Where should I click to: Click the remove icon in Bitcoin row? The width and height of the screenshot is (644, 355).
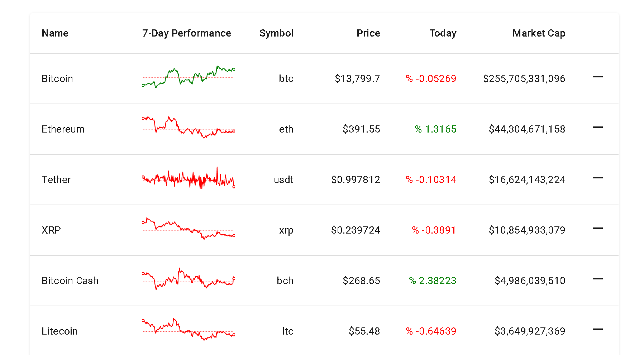coord(597,77)
